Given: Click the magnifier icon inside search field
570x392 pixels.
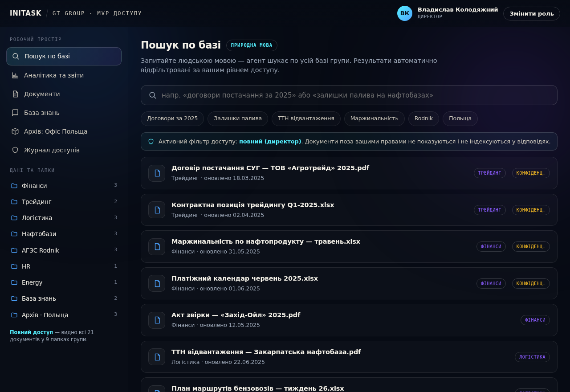Looking at the screenshot, I should pos(153,95).
